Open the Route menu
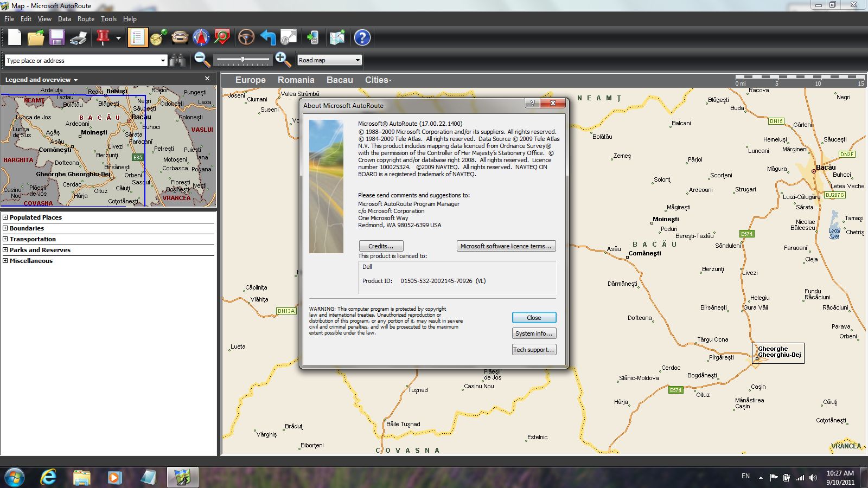This screenshot has width=868, height=488. point(86,19)
